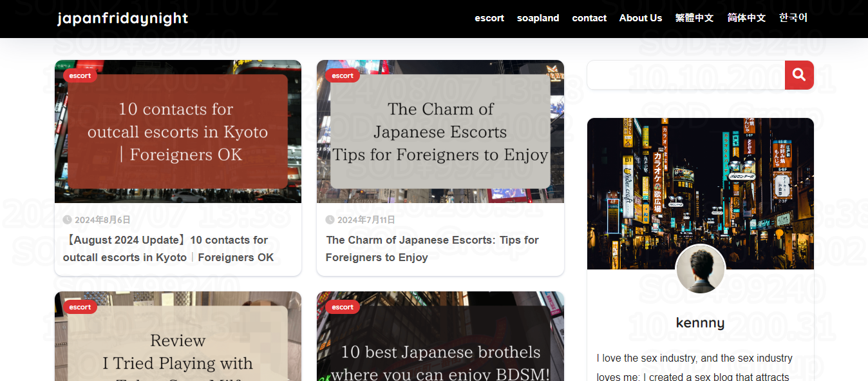Switch language to 繁體中文

[694, 18]
